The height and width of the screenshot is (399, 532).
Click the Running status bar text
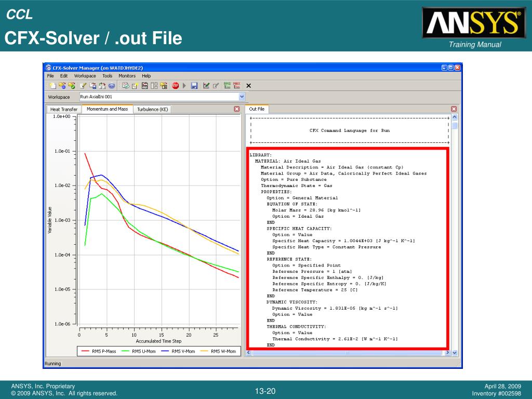[x=53, y=363]
